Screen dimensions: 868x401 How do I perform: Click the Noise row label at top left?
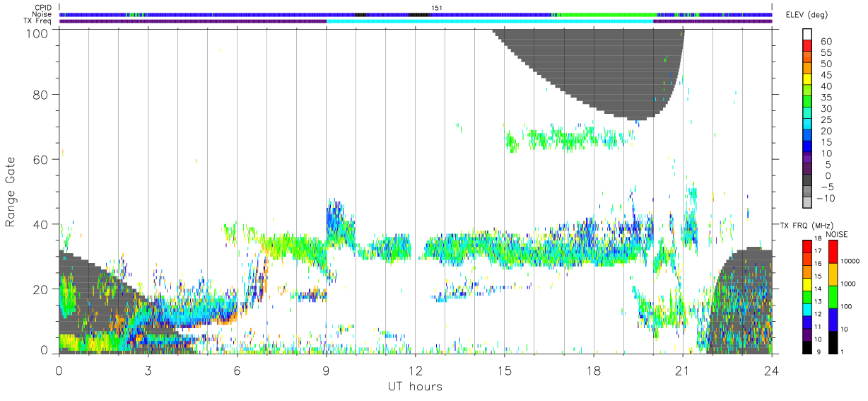click(x=42, y=14)
